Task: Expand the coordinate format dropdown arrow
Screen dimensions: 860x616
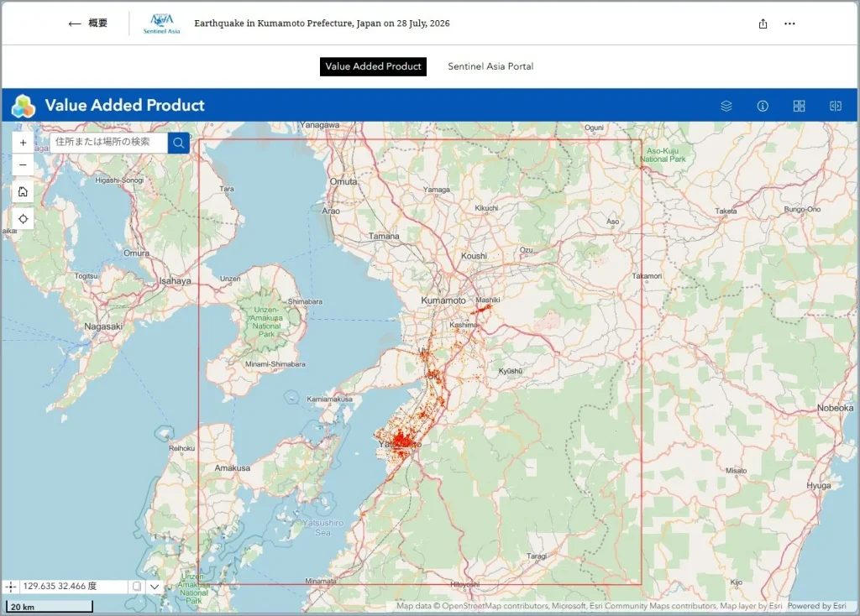Action: [x=155, y=587]
